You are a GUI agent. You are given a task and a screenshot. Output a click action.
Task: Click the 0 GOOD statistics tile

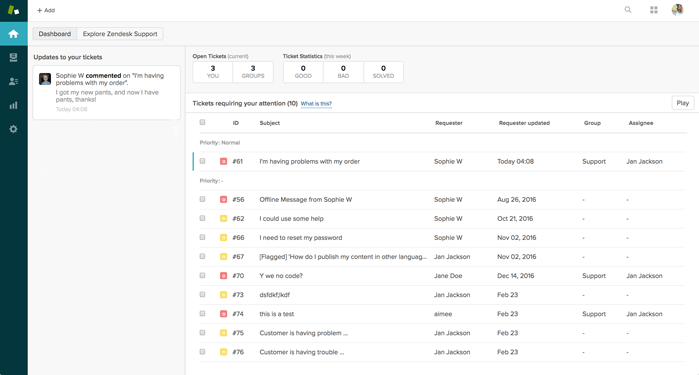coord(303,72)
